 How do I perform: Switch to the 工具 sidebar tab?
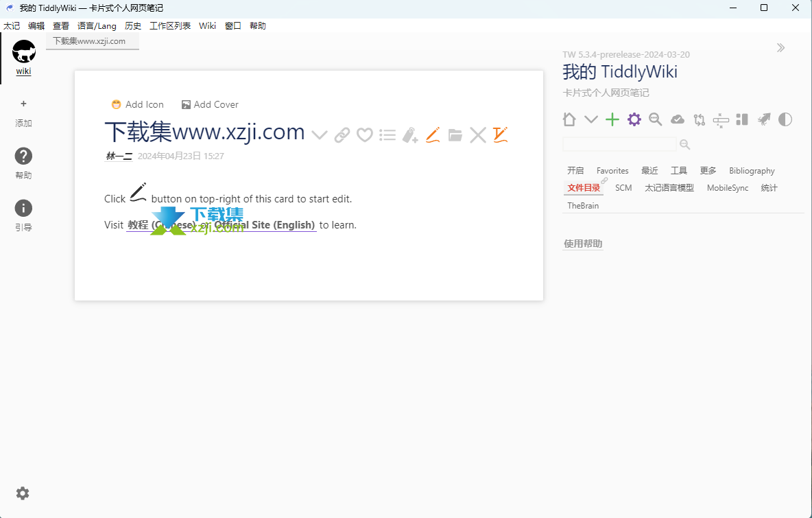click(679, 171)
